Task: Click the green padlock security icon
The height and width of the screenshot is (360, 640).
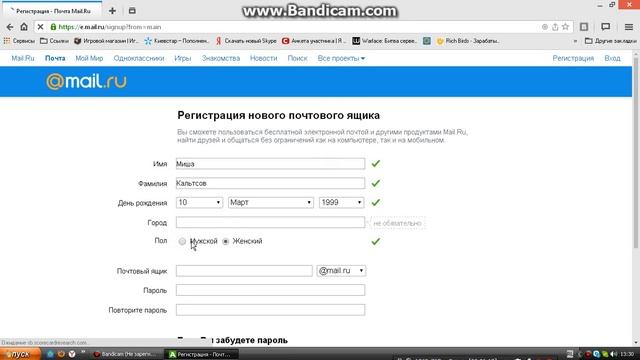Action: coord(53,27)
